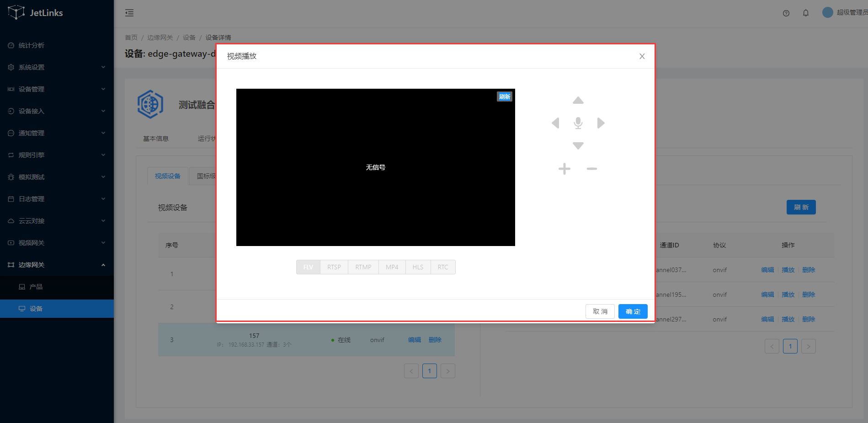
Task: Pan camera right with the right arrow
Action: point(601,123)
